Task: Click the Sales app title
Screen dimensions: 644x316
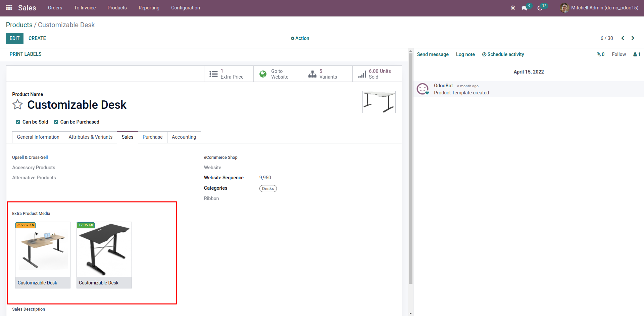Action: (x=27, y=8)
